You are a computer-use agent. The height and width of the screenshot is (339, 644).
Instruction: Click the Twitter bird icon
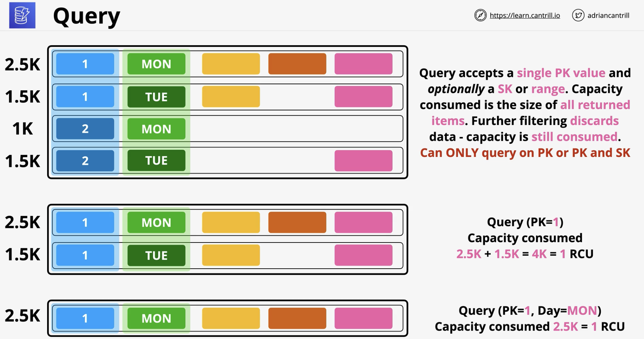point(578,15)
